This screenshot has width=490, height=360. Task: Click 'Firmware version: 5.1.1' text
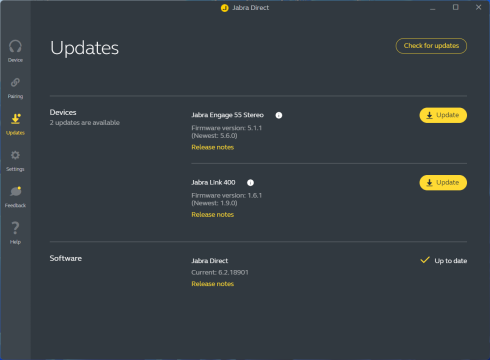[x=227, y=128]
